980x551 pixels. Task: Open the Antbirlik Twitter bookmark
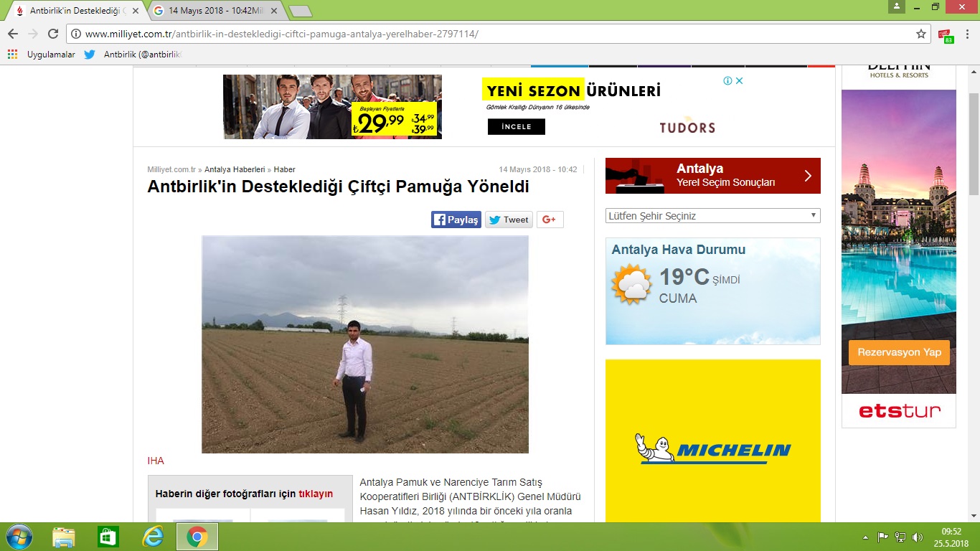(x=133, y=54)
